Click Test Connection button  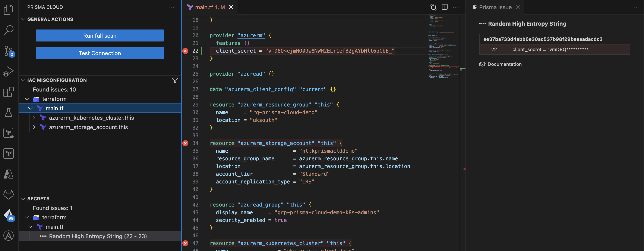(x=100, y=53)
